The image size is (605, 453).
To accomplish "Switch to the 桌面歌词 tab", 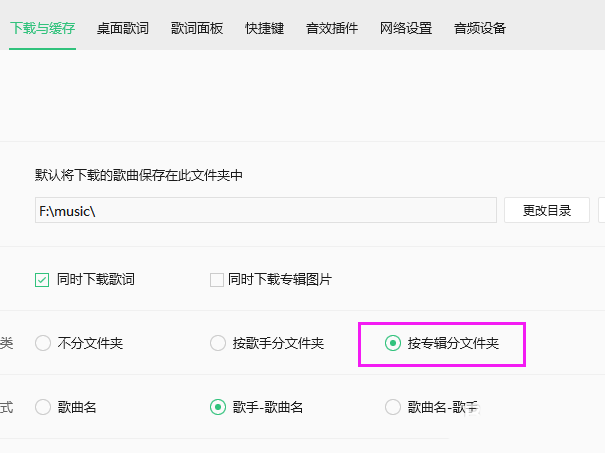I will pyautogui.click(x=123, y=28).
